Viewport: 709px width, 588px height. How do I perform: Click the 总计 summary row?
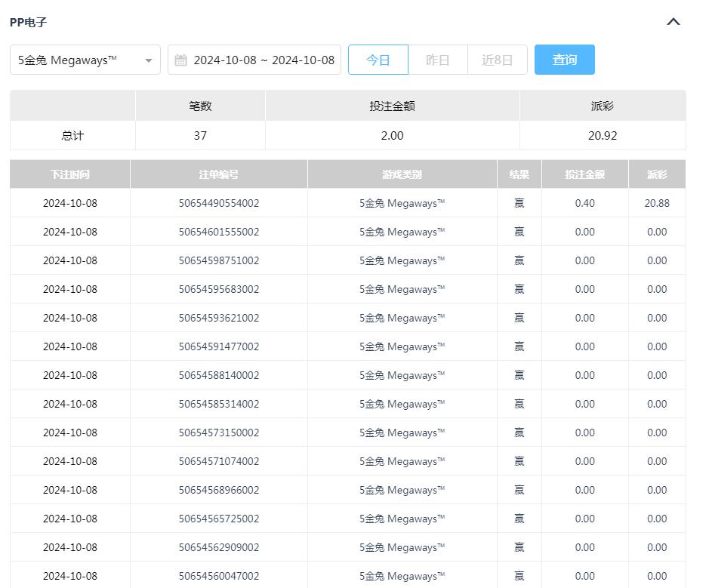pyautogui.click(x=71, y=136)
